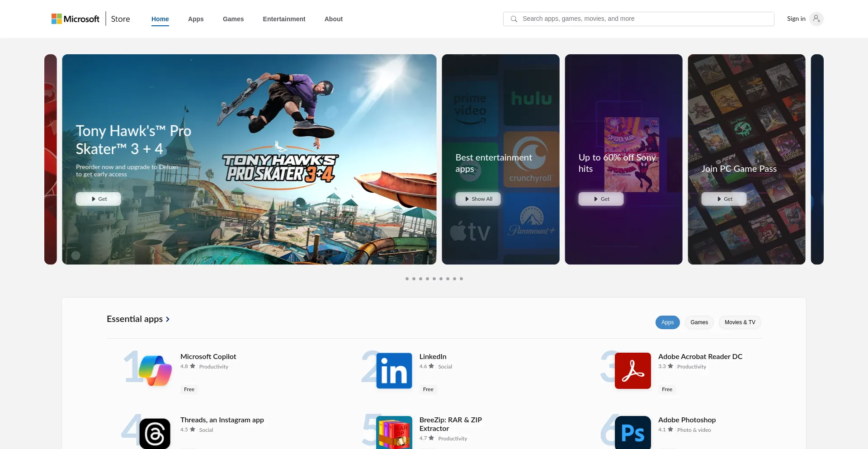
Task: Click the 4.6 star rating of LinkedIn
Action: 426,367
